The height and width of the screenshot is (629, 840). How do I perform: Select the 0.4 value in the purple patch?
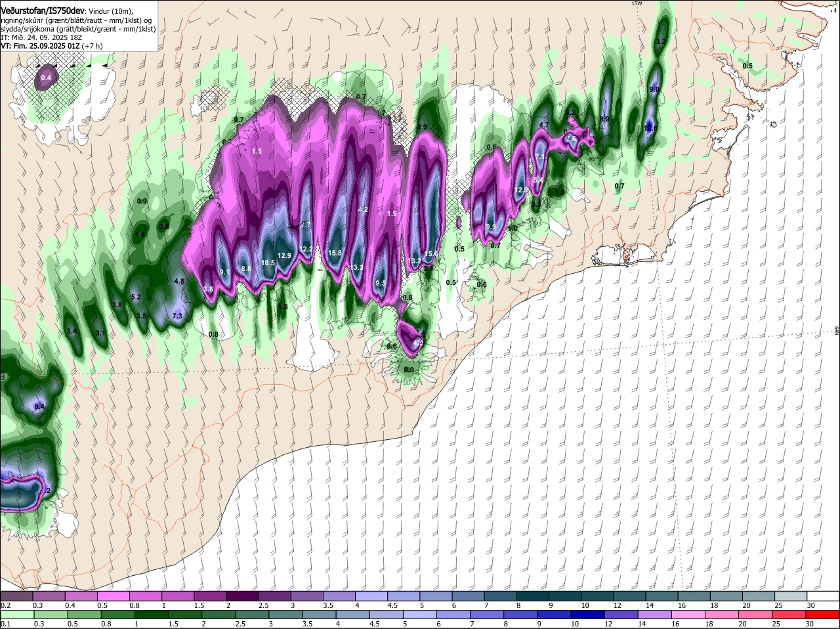[x=45, y=78]
